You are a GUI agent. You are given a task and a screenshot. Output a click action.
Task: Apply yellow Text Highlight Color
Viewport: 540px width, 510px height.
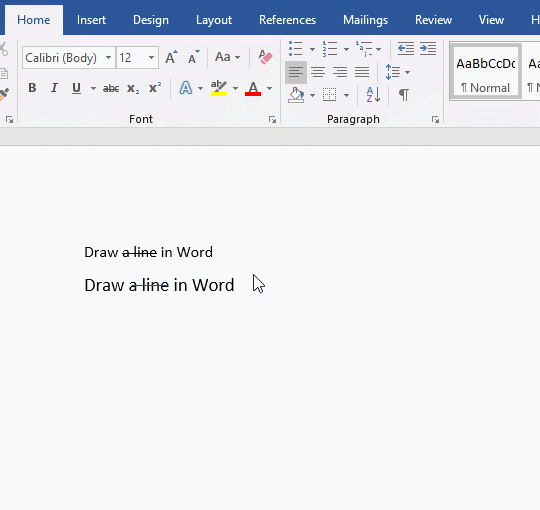click(x=219, y=88)
